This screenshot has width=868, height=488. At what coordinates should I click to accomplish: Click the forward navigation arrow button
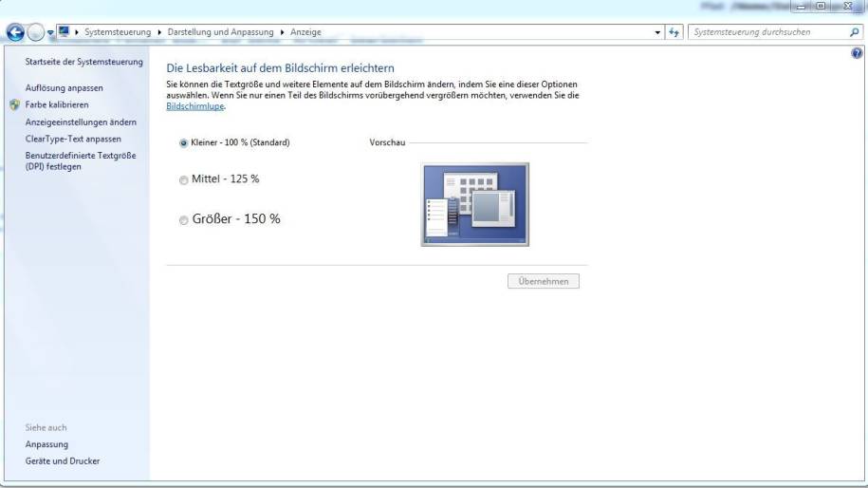pyautogui.click(x=35, y=32)
